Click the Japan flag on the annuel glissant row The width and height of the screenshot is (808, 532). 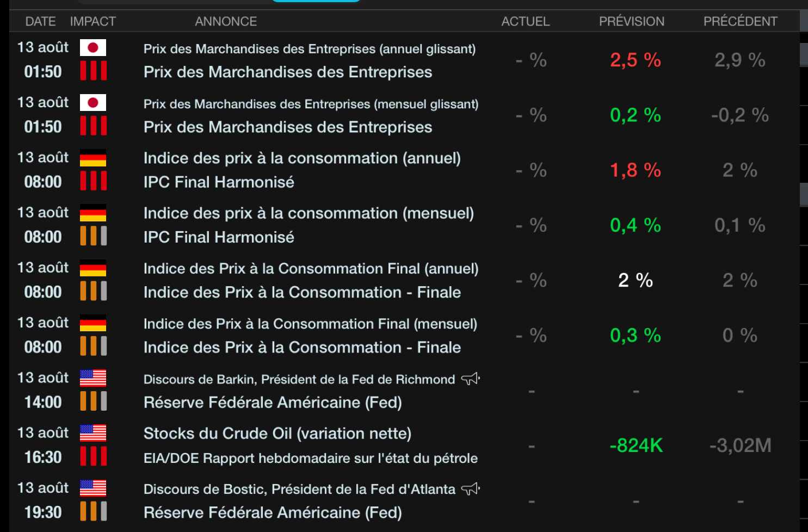click(93, 48)
